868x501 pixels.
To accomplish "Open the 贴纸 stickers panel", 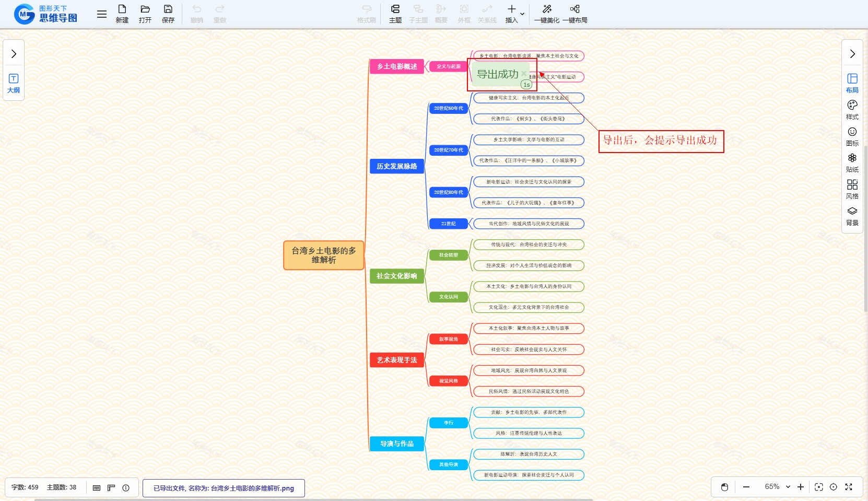I will point(852,162).
